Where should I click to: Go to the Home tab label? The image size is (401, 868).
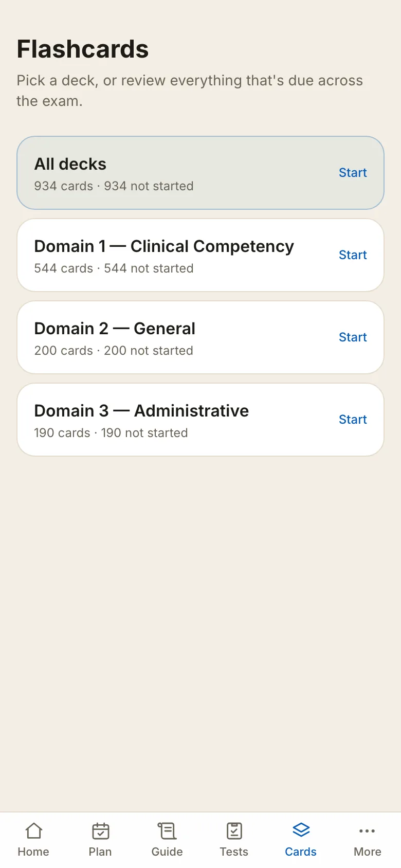tap(33, 852)
